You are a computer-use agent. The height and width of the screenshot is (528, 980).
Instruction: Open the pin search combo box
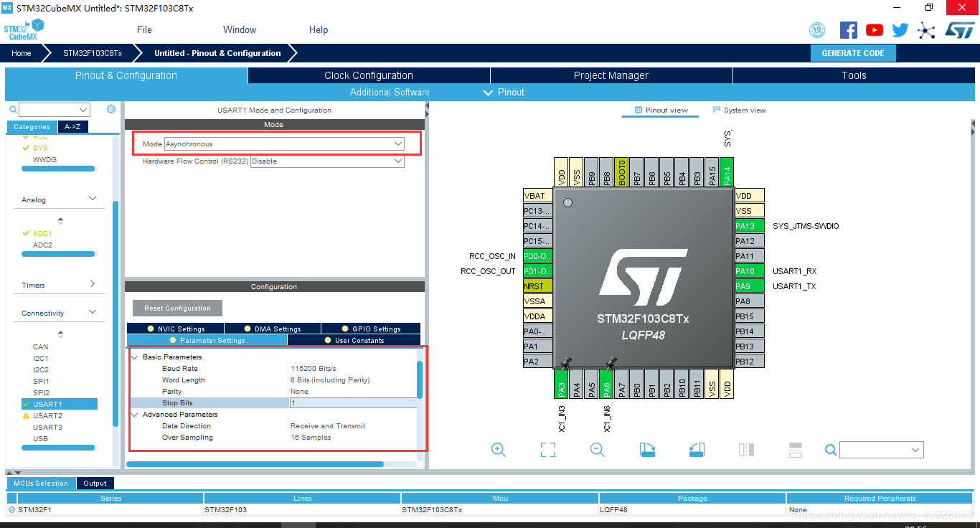click(x=882, y=450)
